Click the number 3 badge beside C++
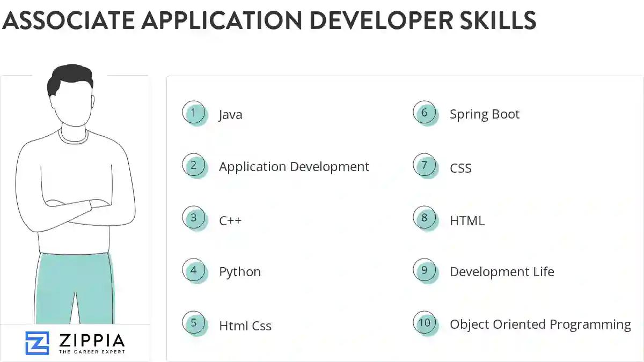Image resolution: width=644 pixels, height=362 pixels. coord(194,218)
